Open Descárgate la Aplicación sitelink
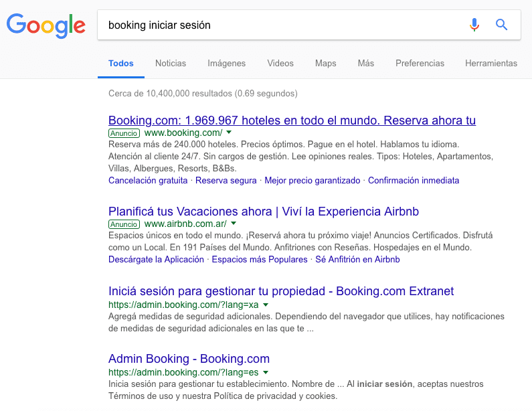The height and width of the screenshot is (411, 532). point(156,259)
